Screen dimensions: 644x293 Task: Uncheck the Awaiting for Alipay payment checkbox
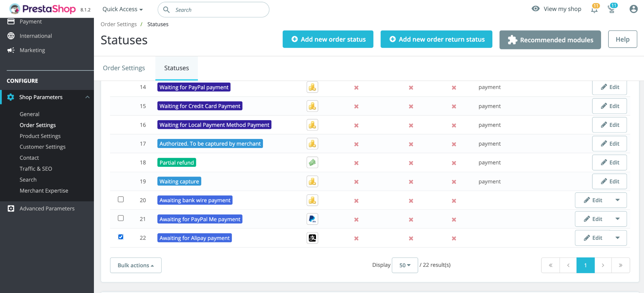(121, 237)
